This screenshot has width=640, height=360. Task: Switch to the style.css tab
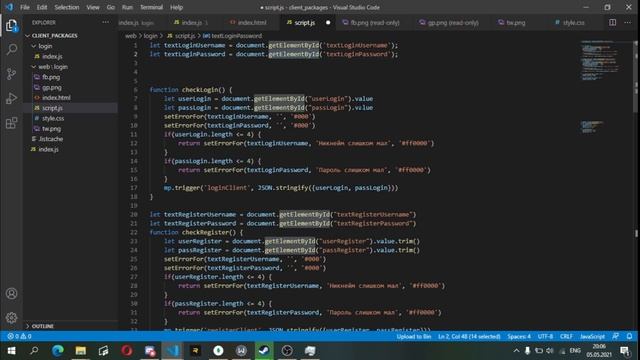[x=569, y=22]
